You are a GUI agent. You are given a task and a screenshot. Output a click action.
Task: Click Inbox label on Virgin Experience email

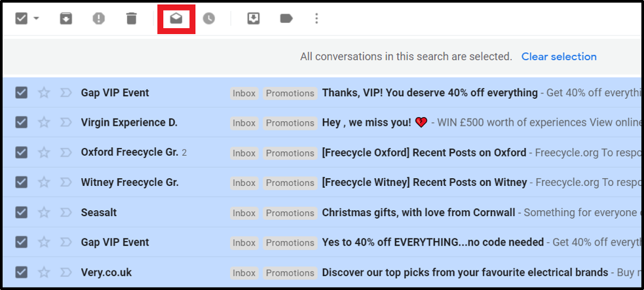pyautogui.click(x=244, y=123)
